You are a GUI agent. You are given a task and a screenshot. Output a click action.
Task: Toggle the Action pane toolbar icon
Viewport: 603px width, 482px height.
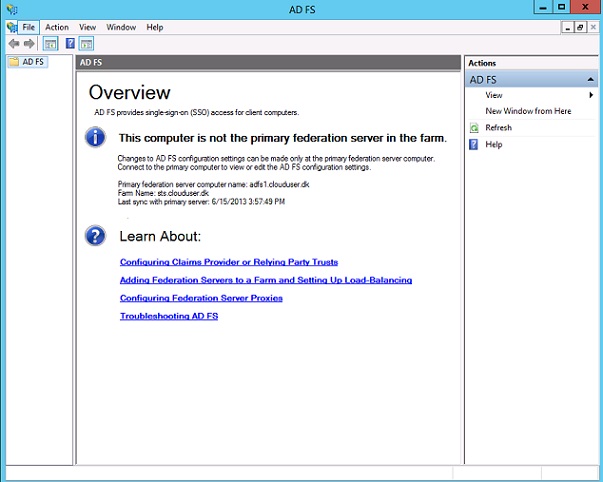87,43
